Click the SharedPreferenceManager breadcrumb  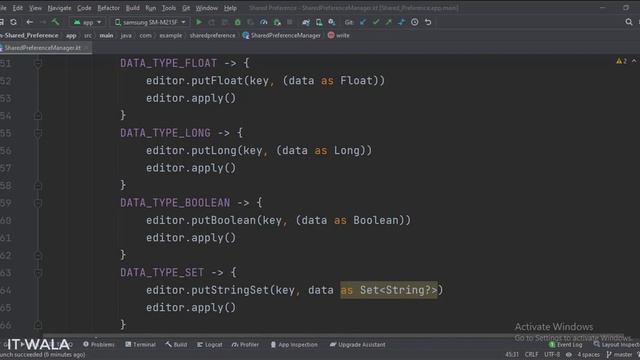pos(282,36)
